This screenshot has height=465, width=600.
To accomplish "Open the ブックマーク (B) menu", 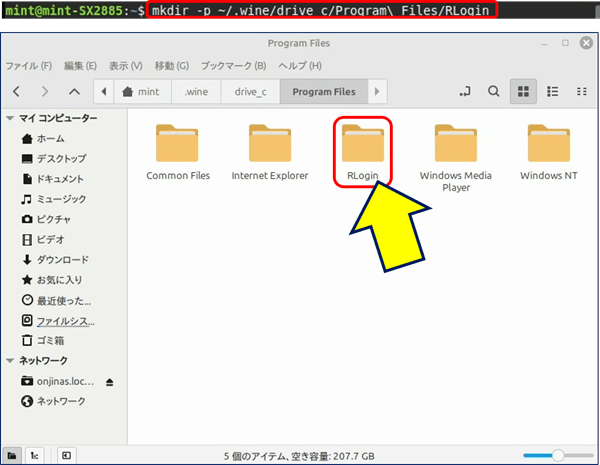I will (x=233, y=66).
